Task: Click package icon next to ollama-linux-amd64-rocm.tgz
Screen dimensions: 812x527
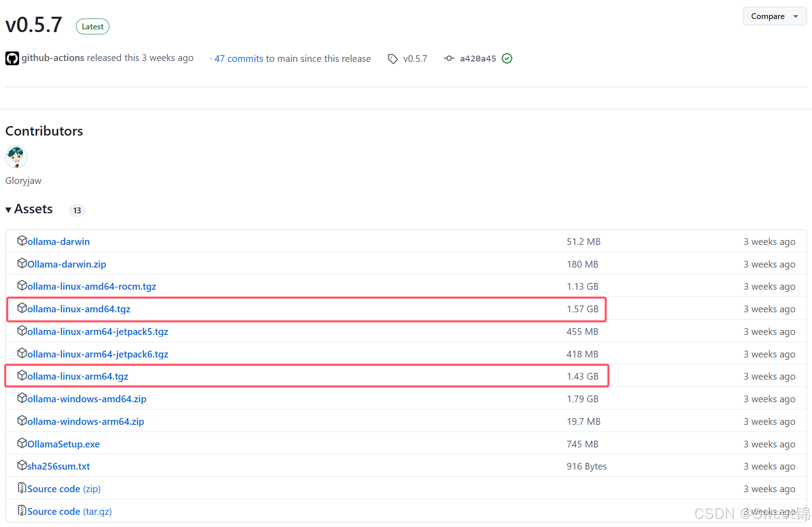Action: pos(22,285)
